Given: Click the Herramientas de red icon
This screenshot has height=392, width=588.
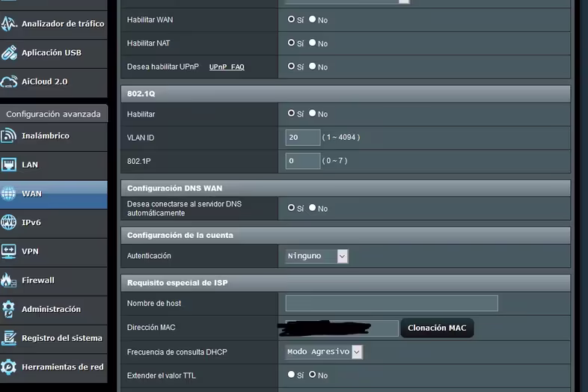Looking at the screenshot, I should tap(9, 367).
